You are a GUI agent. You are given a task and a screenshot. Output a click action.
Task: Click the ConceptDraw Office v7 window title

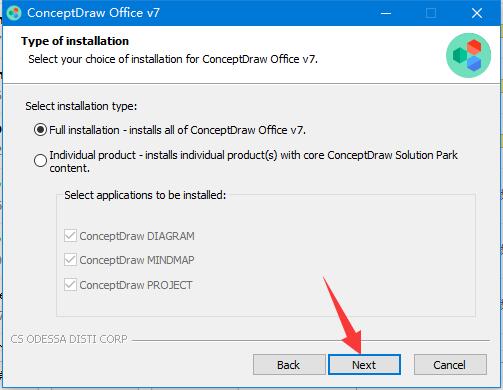tap(93, 13)
